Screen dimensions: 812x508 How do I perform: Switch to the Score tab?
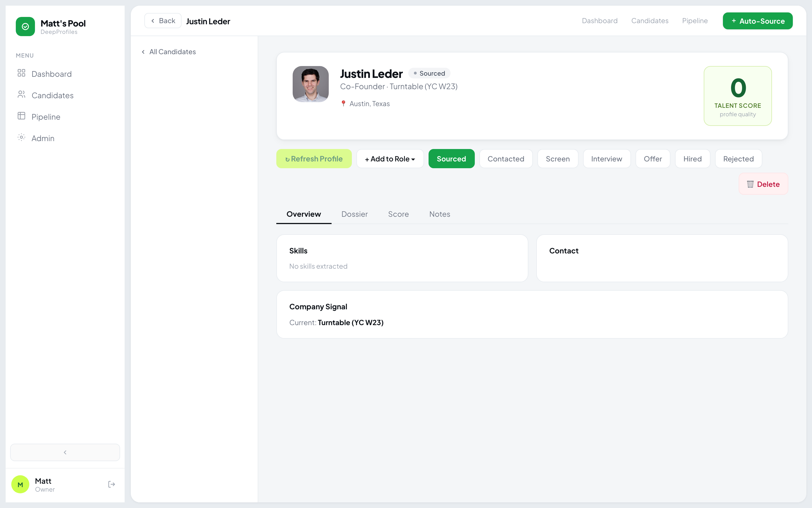398,214
